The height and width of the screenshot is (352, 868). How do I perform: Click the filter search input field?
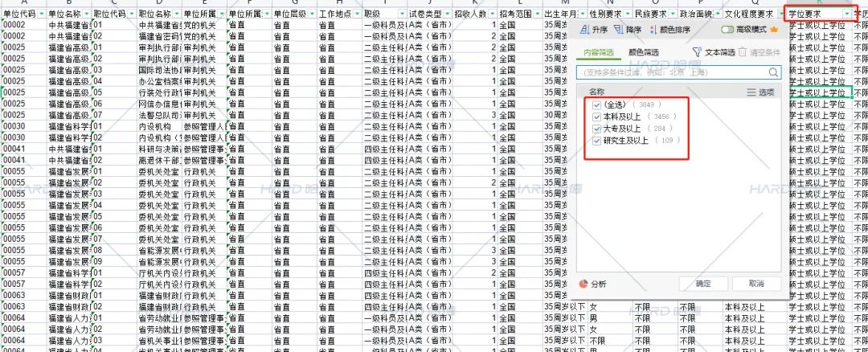pyautogui.click(x=671, y=72)
